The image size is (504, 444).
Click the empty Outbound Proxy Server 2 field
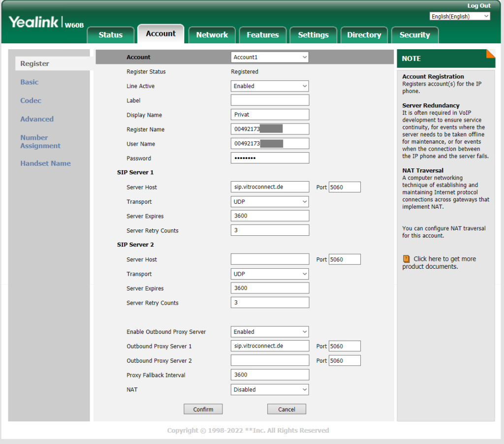tap(270, 361)
